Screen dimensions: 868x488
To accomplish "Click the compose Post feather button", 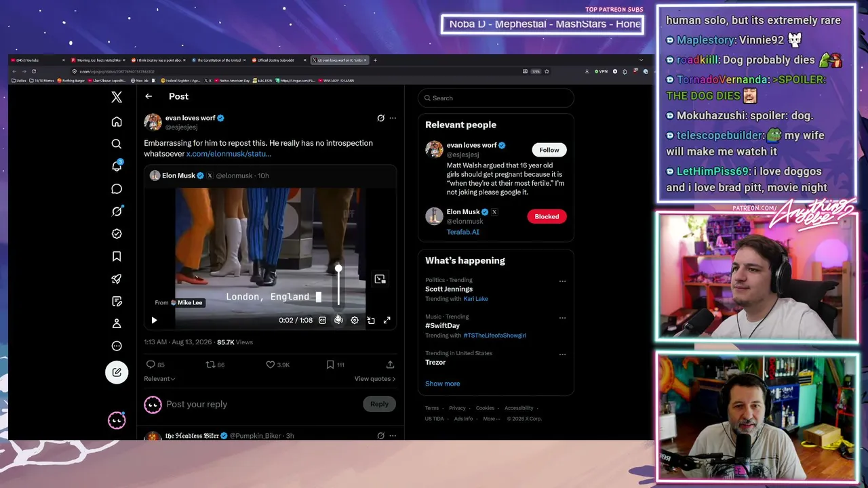I will (117, 372).
